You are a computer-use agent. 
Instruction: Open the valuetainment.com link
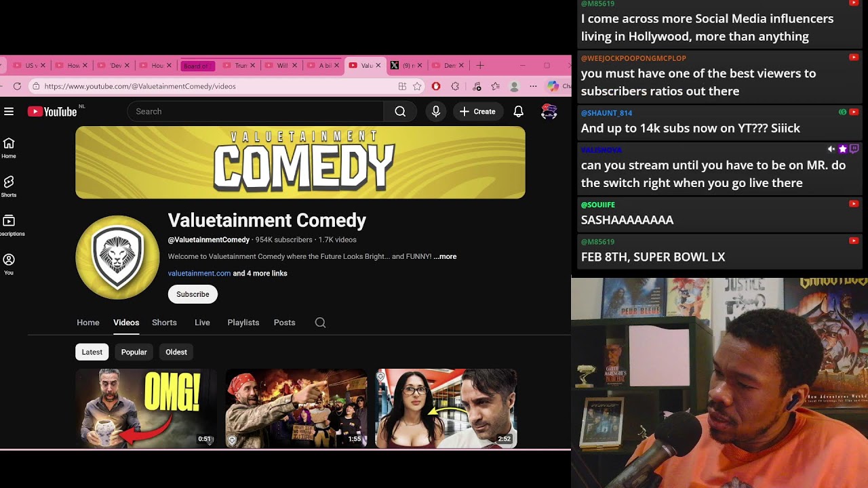(199, 274)
